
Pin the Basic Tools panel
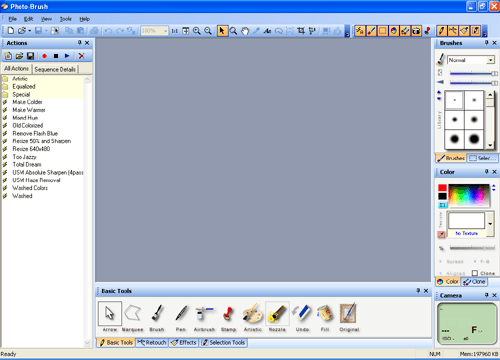418,291
